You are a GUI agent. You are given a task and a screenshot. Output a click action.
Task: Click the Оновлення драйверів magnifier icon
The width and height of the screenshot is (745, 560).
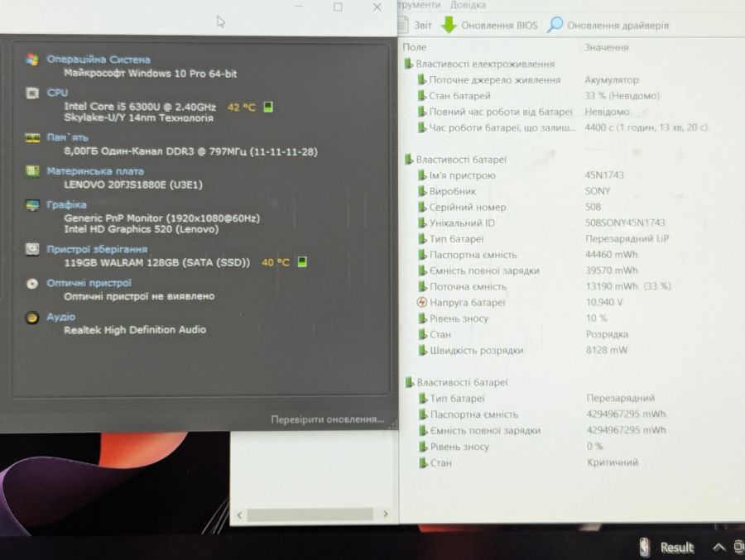(555, 25)
